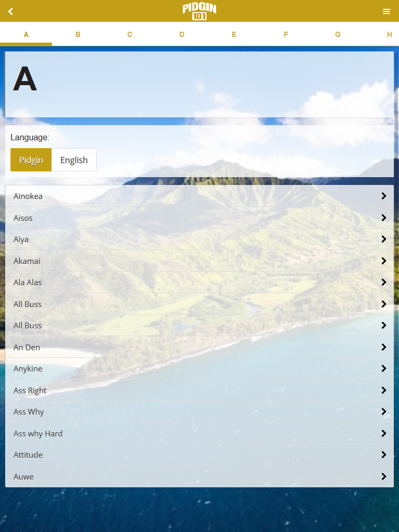Switch to the G tab

point(338,34)
